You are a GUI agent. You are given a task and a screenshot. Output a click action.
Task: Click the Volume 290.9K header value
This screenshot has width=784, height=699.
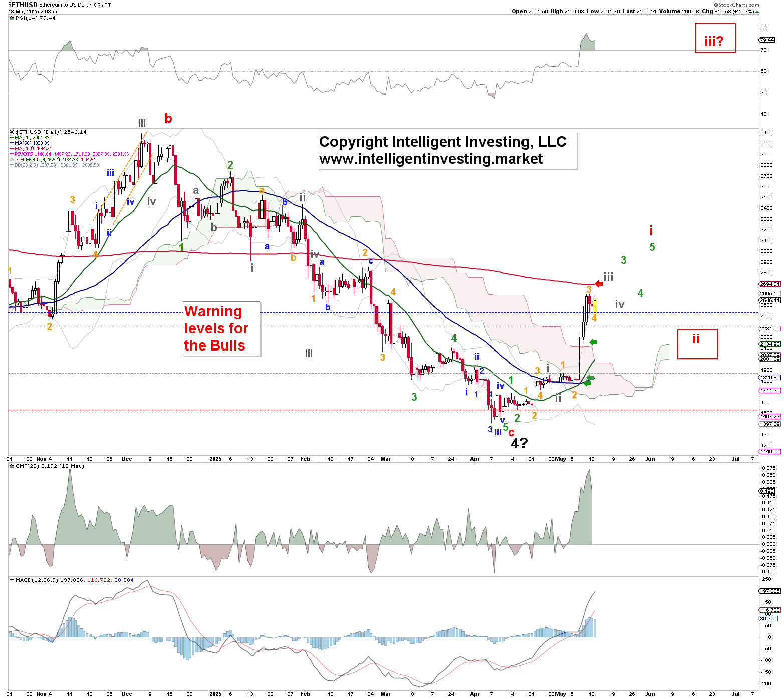[x=679, y=11]
